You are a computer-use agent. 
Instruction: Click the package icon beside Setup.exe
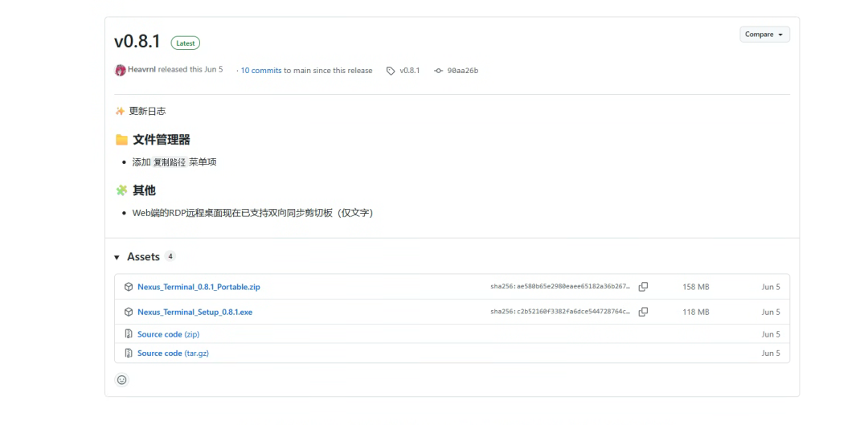pyautogui.click(x=129, y=312)
